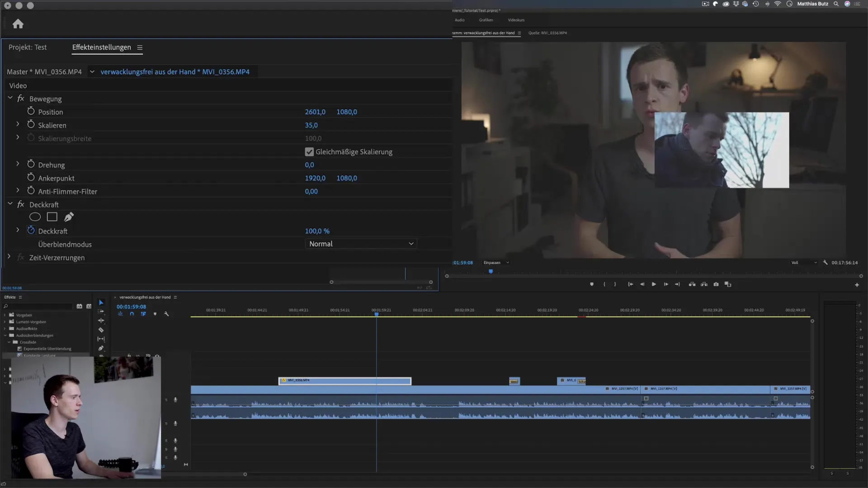Select the Selection arrow tool

click(x=101, y=302)
